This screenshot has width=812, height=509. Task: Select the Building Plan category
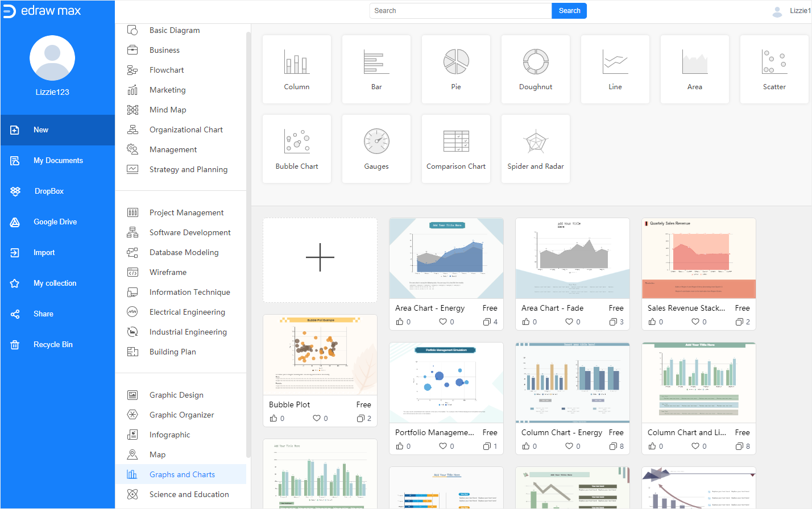181,352
